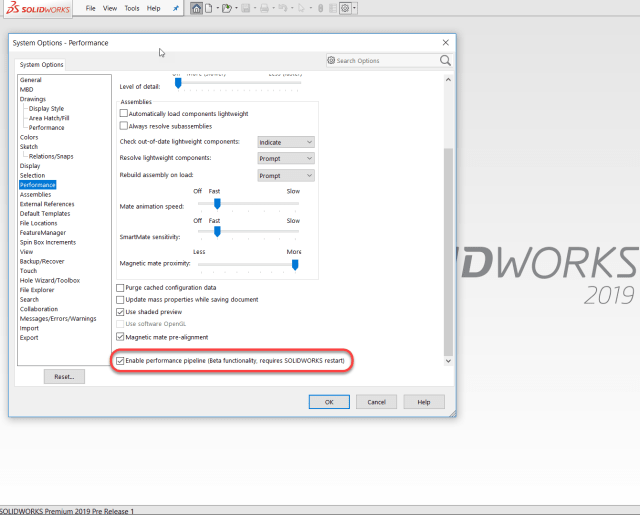Open the Tools menu

132,8
